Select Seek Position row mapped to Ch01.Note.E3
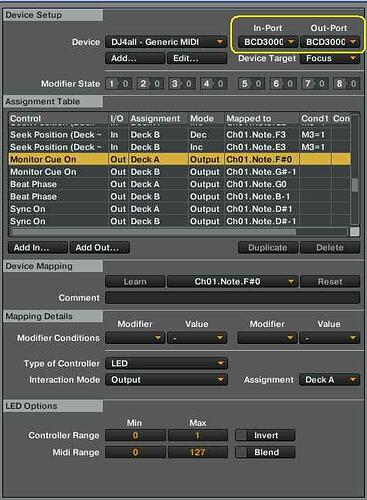The image size is (367, 500). click(x=179, y=147)
